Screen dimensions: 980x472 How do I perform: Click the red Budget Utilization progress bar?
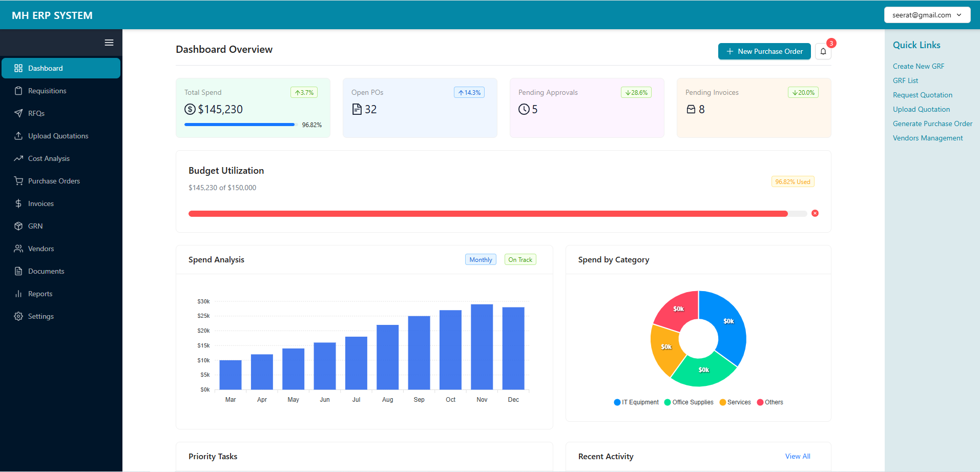[488, 214]
